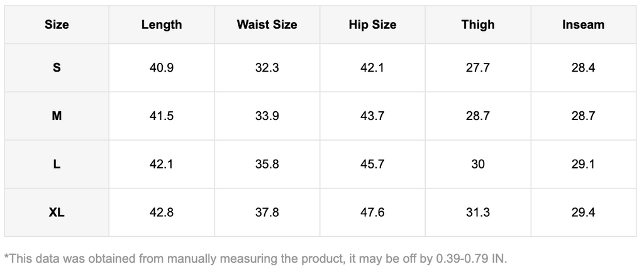Image resolution: width=644 pixels, height=274 pixels.
Task: Select the L size row label
Action: (57, 165)
